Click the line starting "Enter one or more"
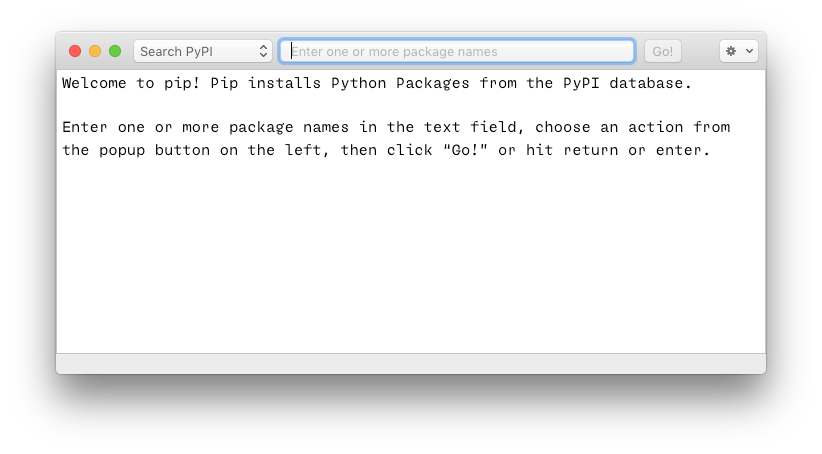The width and height of the screenshot is (822, 454). pos(396,127)
